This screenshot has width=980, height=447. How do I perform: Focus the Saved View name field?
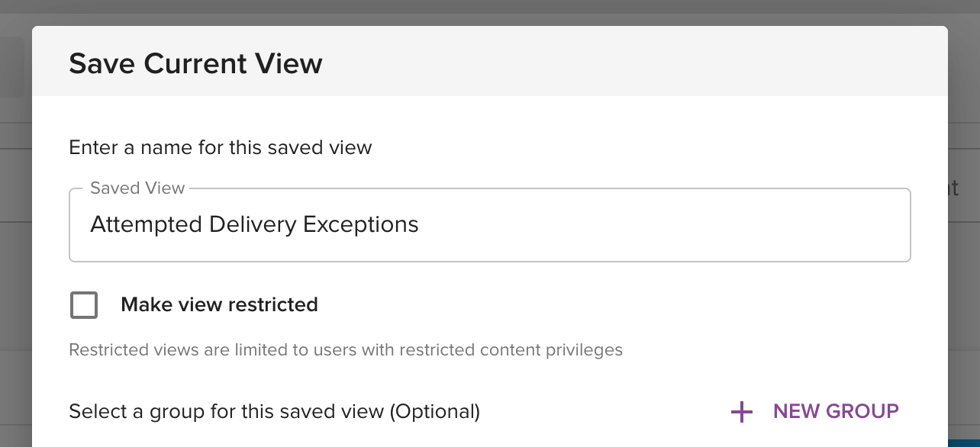(490, 225)
